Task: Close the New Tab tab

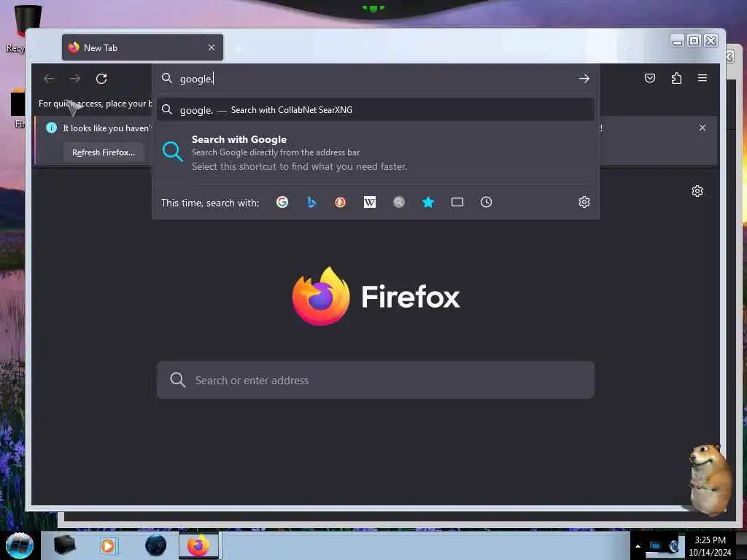Action: 212,47
